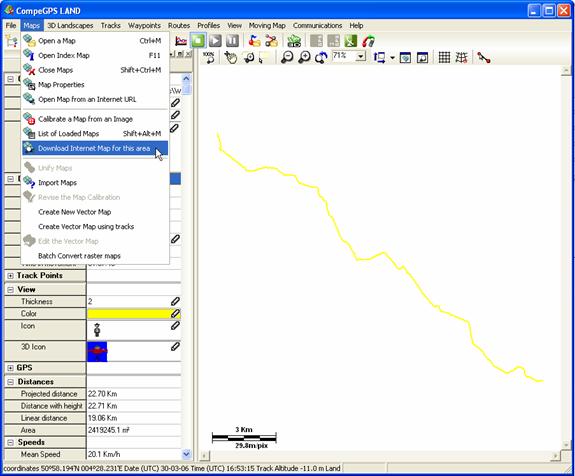This screenshot has height=476, width=575.
Task: Click the blue 3D Icon thumbnail
Action: click(x=97, y=351)
